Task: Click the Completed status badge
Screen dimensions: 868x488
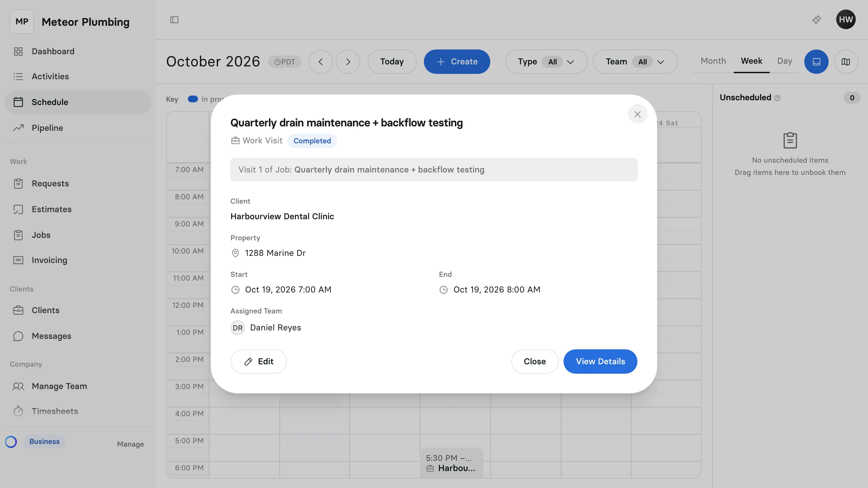Action: [312, 141]
